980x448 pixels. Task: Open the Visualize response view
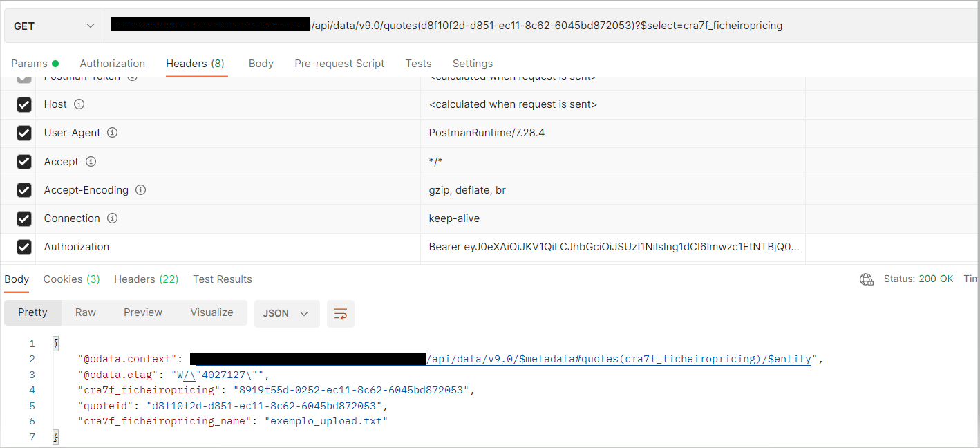[211, 312]
